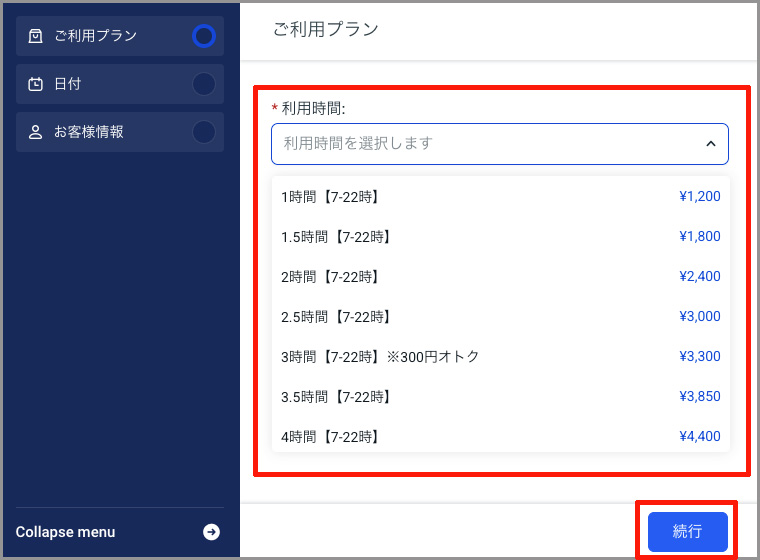Click the 利用時間: field label
The width and height of the screenshot is (760, 560).
[313, 108]
